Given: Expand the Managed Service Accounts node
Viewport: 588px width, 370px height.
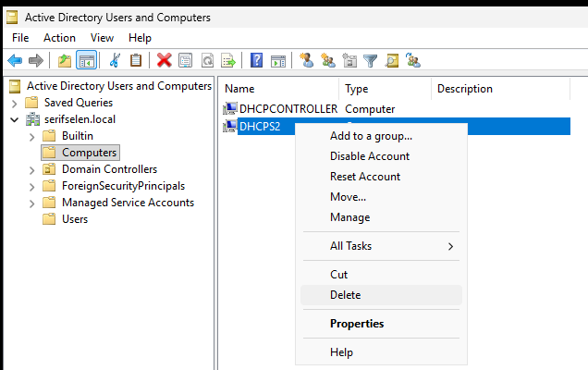Looking at the screenshot, I should click(x=32, y=203).
